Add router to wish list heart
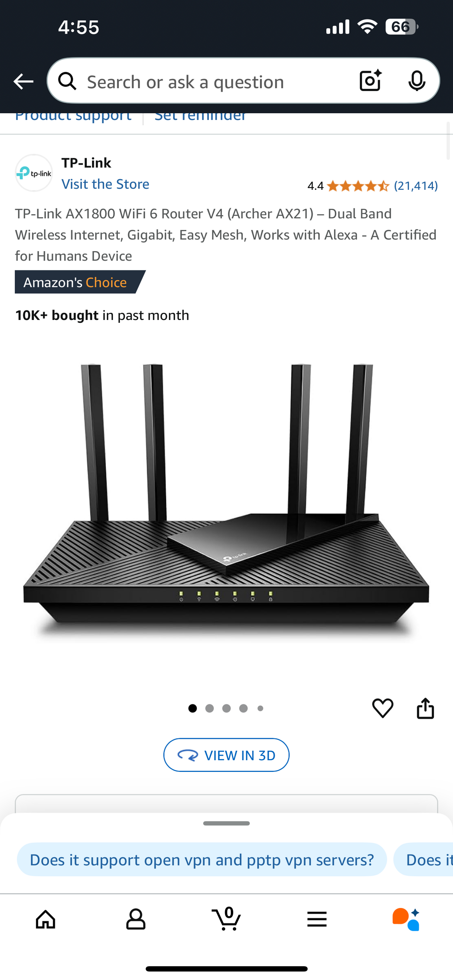Screen dimensions: 453x980 [383, 708]
